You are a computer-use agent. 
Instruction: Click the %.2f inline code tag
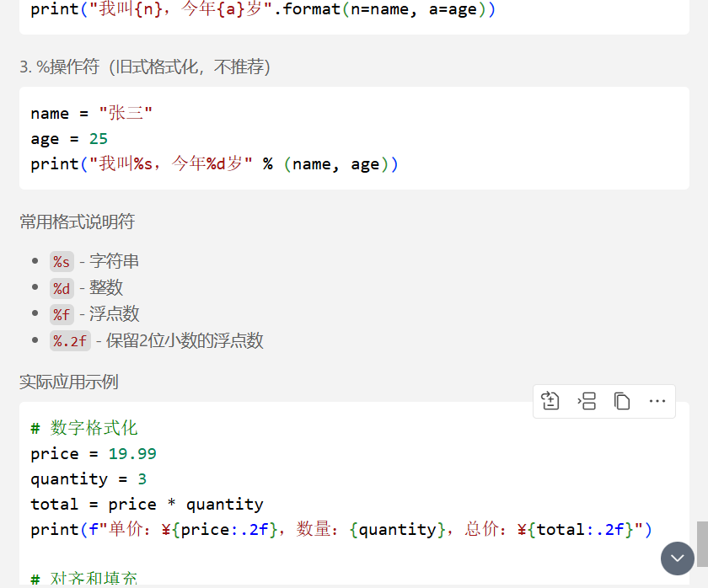[x=70, y=340]
